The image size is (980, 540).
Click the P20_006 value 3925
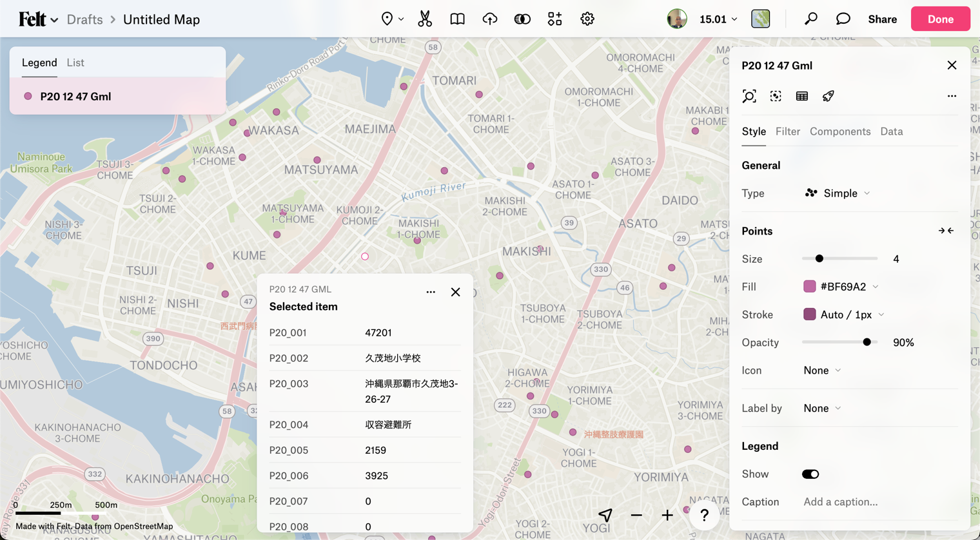pyautogui.click(x=377, y=476)
